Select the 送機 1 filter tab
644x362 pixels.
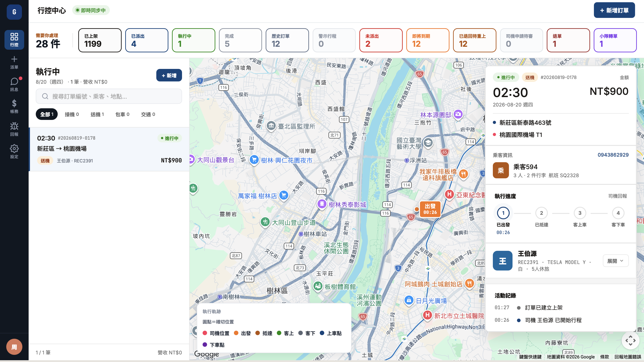tap(97, 114)
